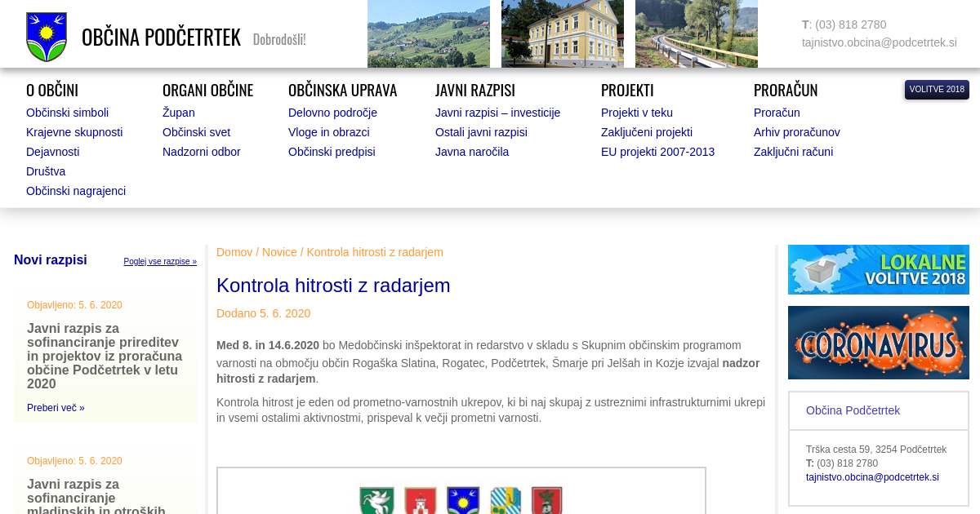
Task: Click the yellow building header photo
Action: 562,33
